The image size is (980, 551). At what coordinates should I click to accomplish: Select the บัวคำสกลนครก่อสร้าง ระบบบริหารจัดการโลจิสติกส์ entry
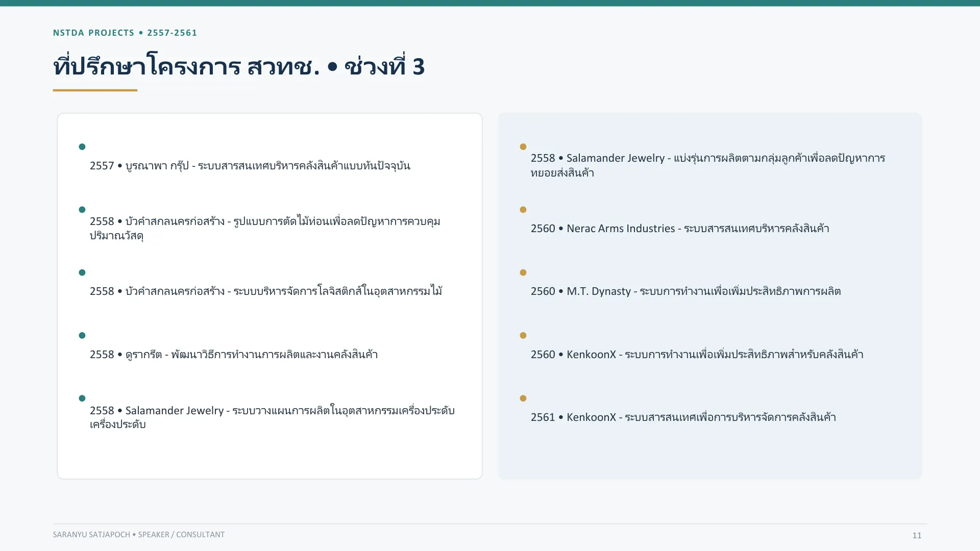266,291
